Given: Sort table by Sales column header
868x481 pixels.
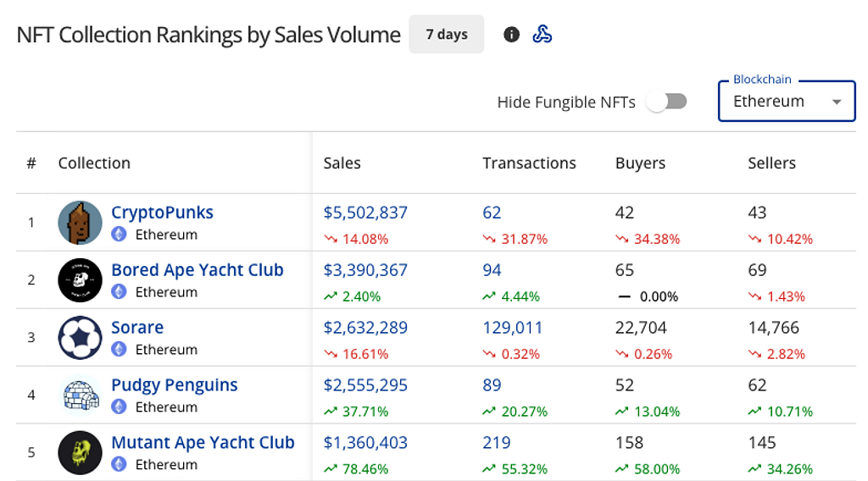Looking at the screenshot, I should tap(342, 163).
